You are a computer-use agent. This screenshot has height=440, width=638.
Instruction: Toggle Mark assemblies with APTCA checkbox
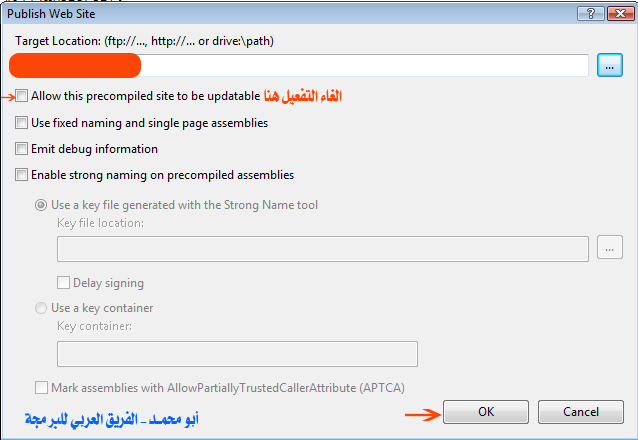[41, 387]
